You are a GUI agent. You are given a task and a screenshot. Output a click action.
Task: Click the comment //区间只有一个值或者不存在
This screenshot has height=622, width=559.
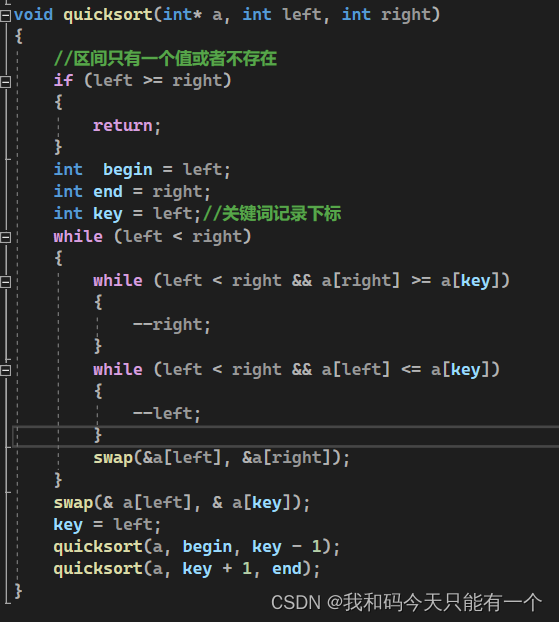coord(165,59)
